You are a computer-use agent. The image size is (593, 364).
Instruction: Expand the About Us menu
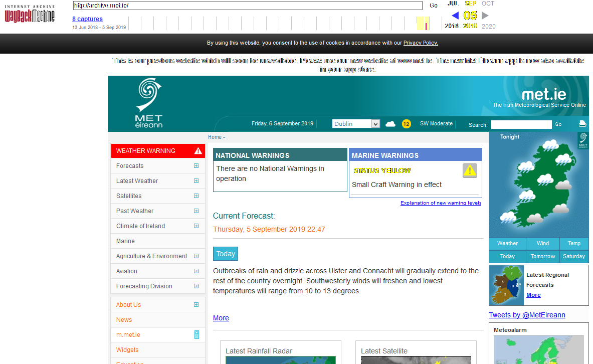pos(196,305)
